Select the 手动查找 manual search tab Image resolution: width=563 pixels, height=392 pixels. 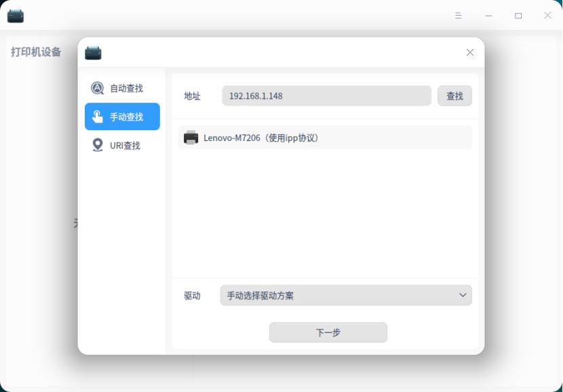(x=122, y=117)
